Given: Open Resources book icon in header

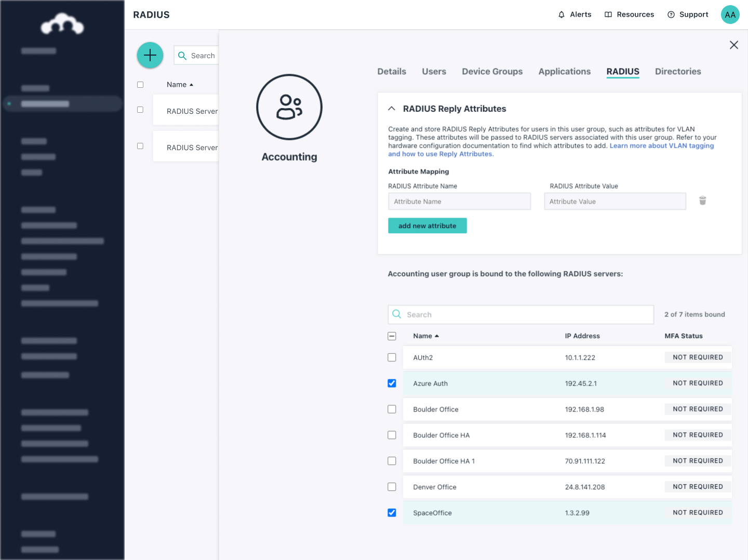Looking at the screenshot, I should click(608, 15).
